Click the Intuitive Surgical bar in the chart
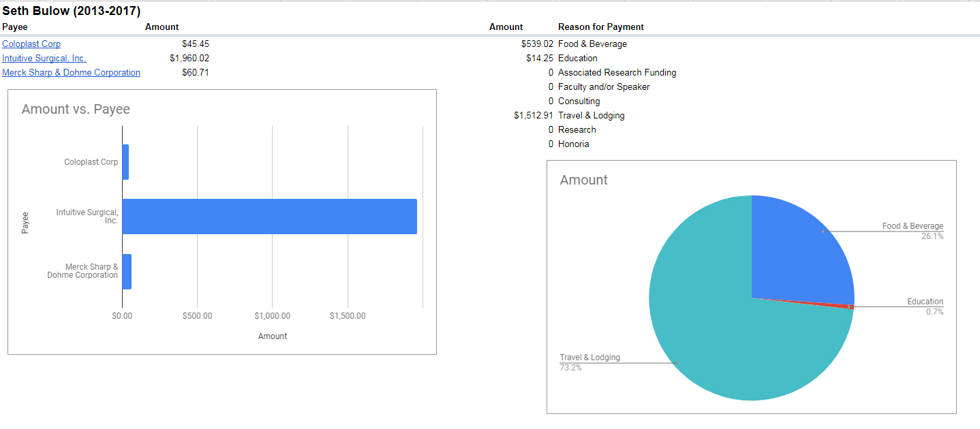Viewport: 980px width, 429px height. tap(269, 217)
